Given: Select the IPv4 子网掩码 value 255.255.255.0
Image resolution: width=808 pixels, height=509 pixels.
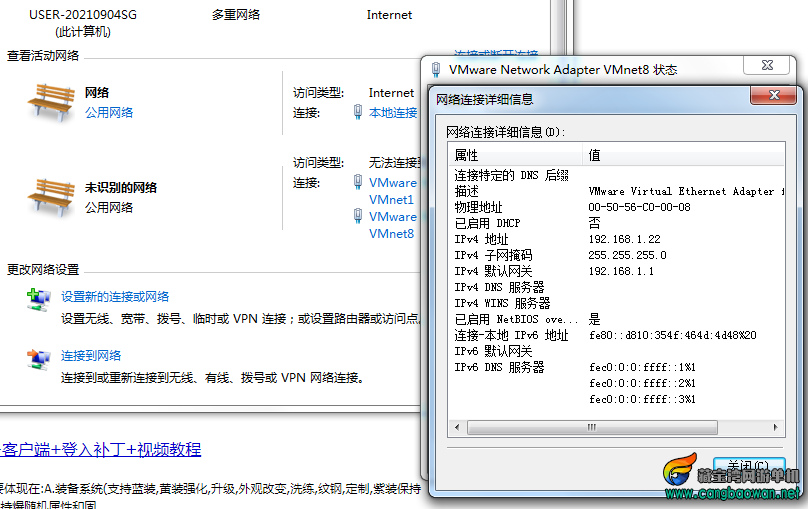Looking at the screenshot, I should 627,255.
